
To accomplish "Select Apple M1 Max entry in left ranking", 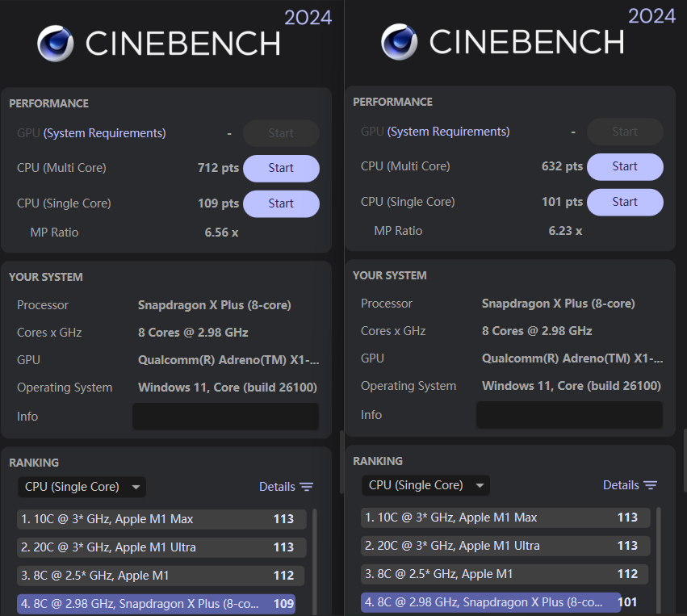I will (161, 519).
